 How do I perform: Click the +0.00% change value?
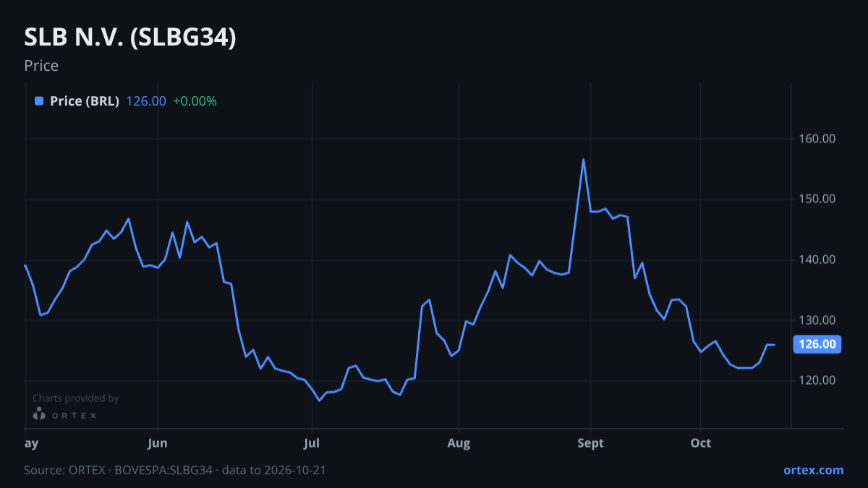pyautogui.click(x=195, y=101)
